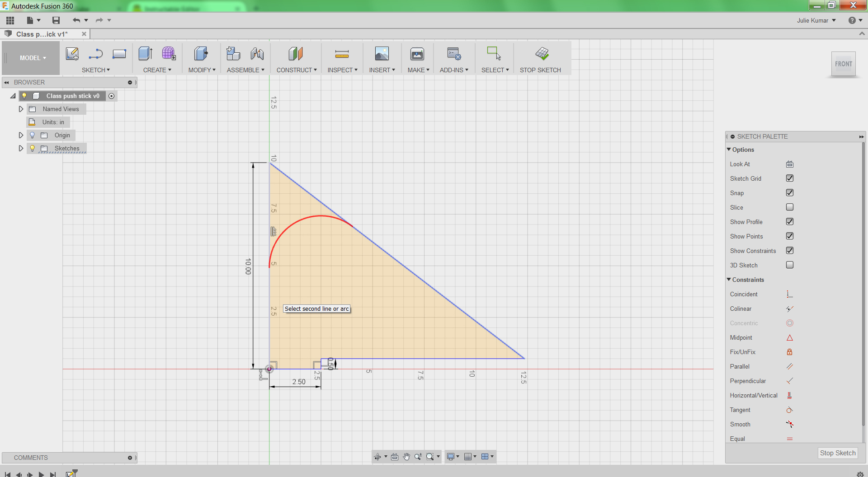
Task: Click the Measure inspect icon
Action: 342,54
